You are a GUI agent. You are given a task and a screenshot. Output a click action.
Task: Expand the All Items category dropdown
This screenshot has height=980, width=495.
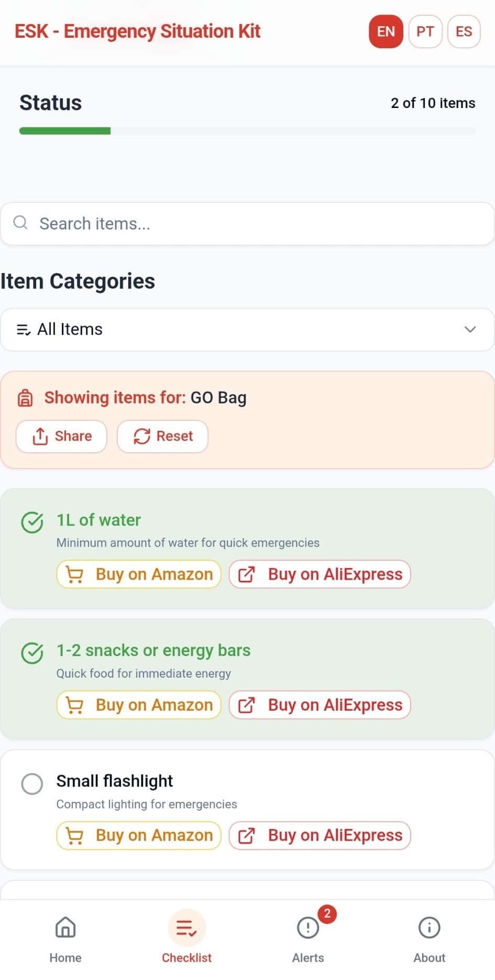[x=247, y=330]
